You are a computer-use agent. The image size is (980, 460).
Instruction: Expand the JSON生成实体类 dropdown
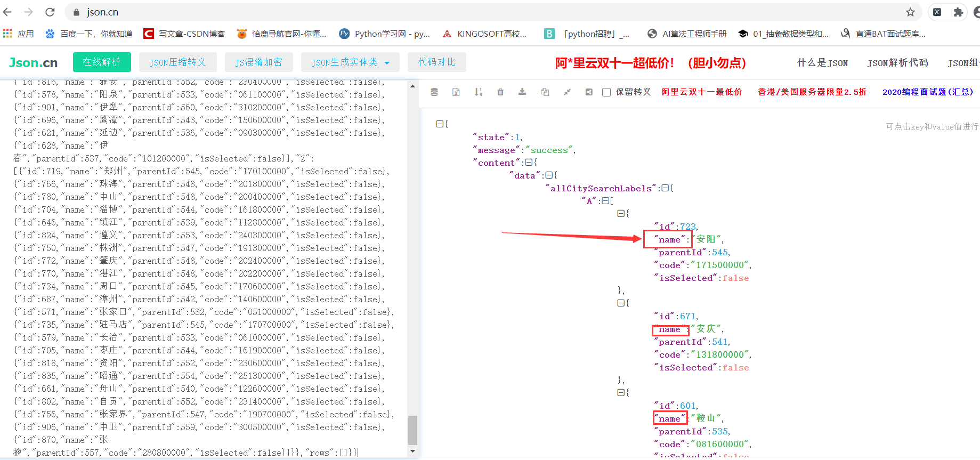[x=350, y=62]
